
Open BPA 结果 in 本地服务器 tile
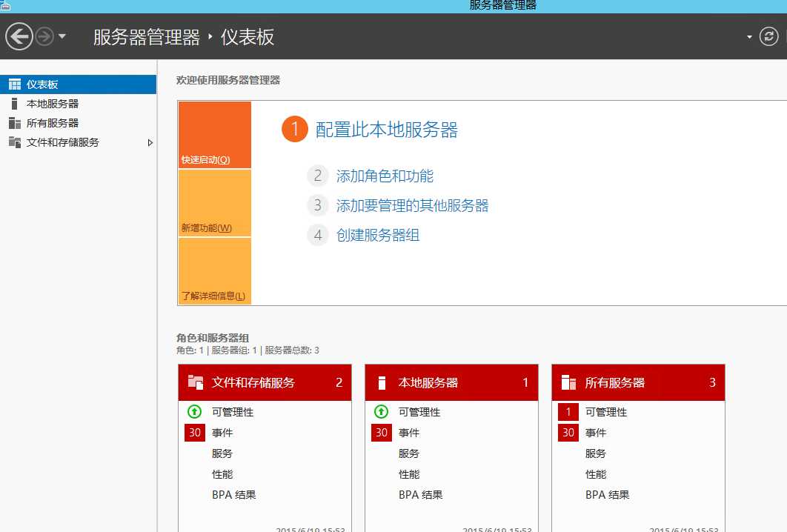[x=421, y=495]
